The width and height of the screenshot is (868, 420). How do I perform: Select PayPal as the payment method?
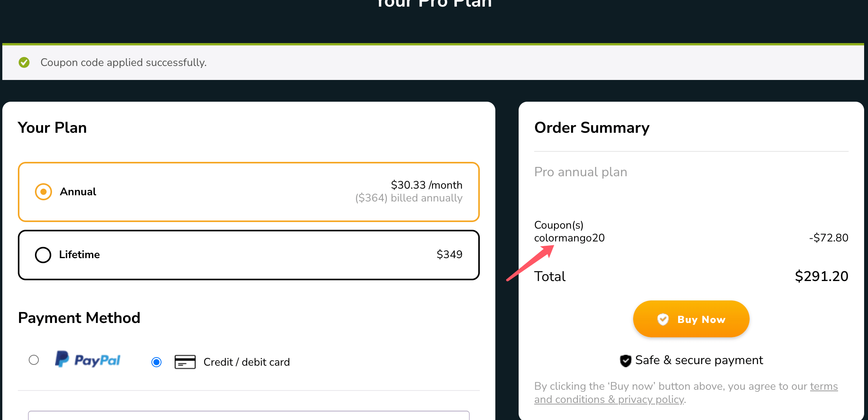point(34,360)
